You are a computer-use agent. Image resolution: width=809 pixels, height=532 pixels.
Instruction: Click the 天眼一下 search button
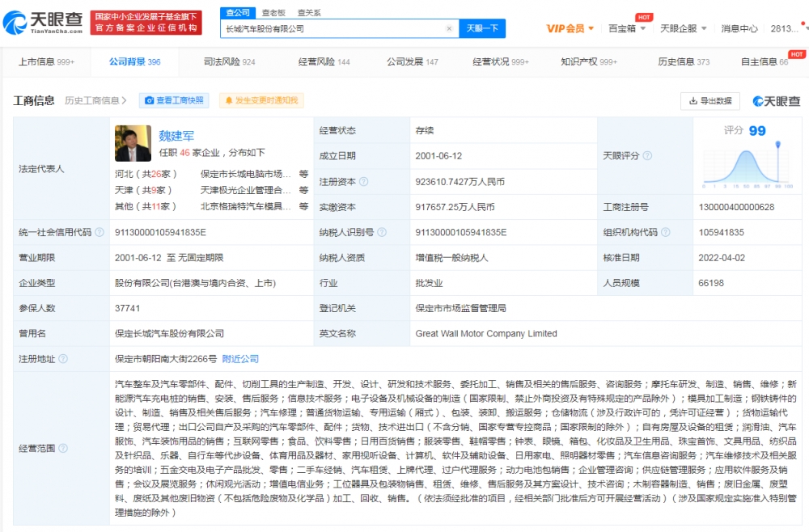[x=482, y=28]
